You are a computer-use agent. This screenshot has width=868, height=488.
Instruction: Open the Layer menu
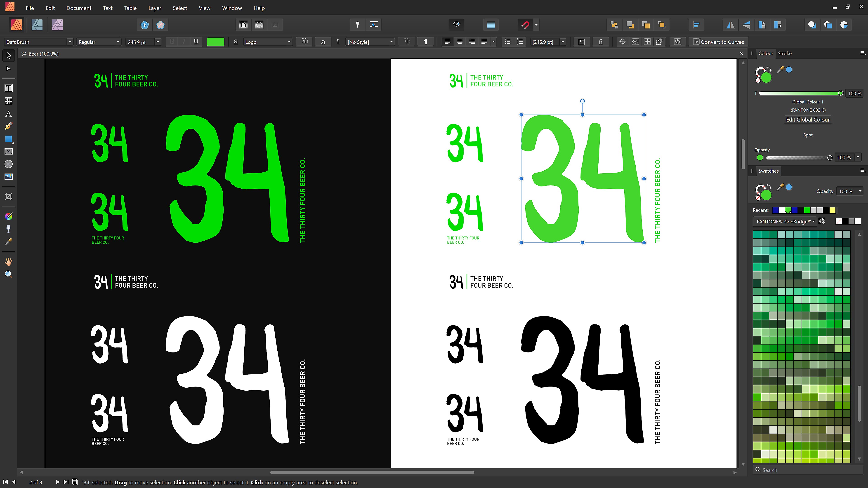[x=154, y=8]
